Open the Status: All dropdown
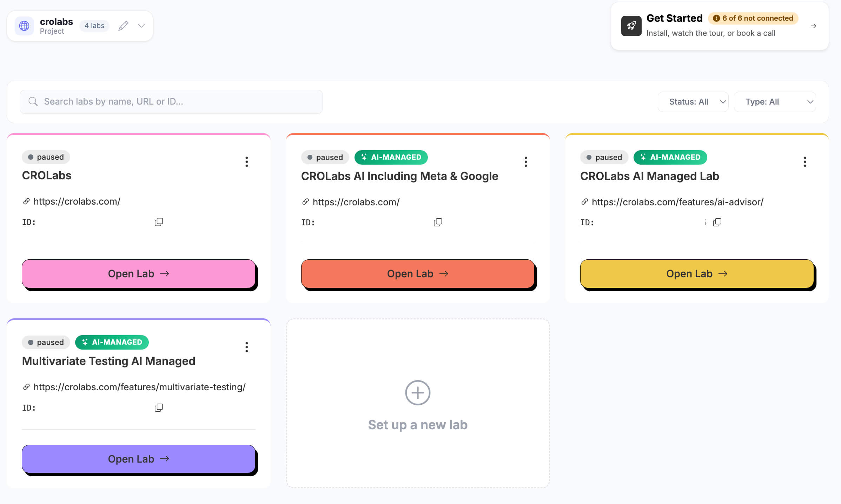841x504 pixels. pyautogui.click(x=693, y=102)
